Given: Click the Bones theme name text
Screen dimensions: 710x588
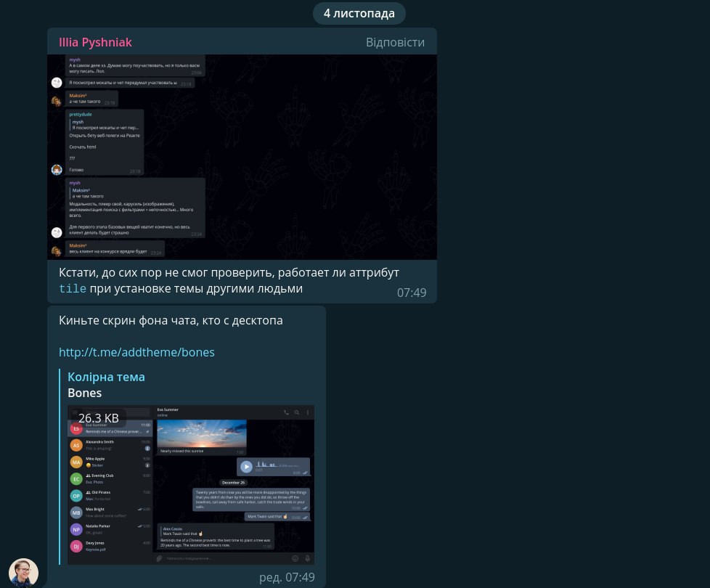Looking at the screenshot, I should coord(85,393).
